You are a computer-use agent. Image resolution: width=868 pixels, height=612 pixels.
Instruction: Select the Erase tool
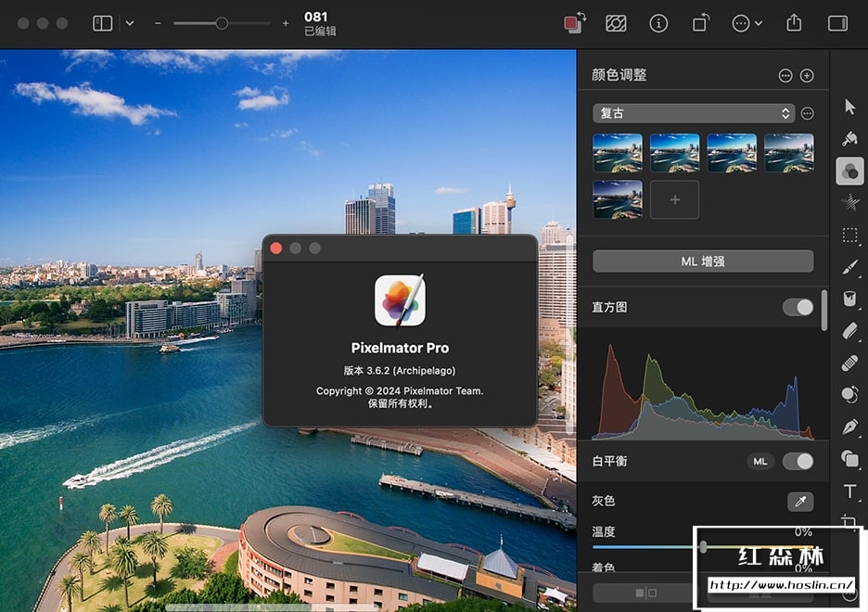pyautogui.click(x=849, y=331)
